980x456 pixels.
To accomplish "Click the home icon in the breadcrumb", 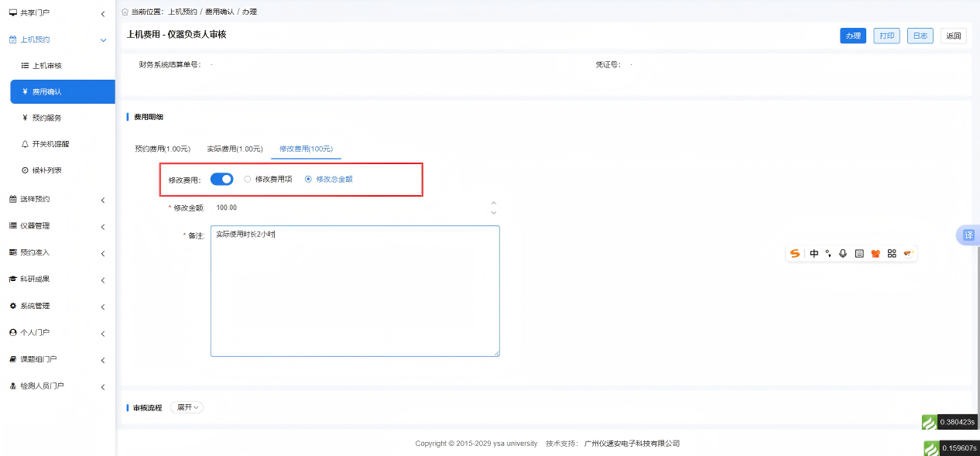I will [125, 12].
